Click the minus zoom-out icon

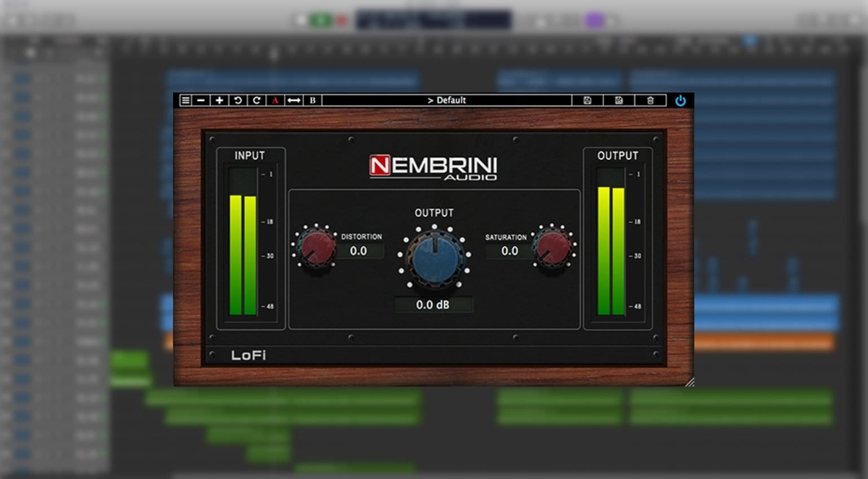[201, 100]
